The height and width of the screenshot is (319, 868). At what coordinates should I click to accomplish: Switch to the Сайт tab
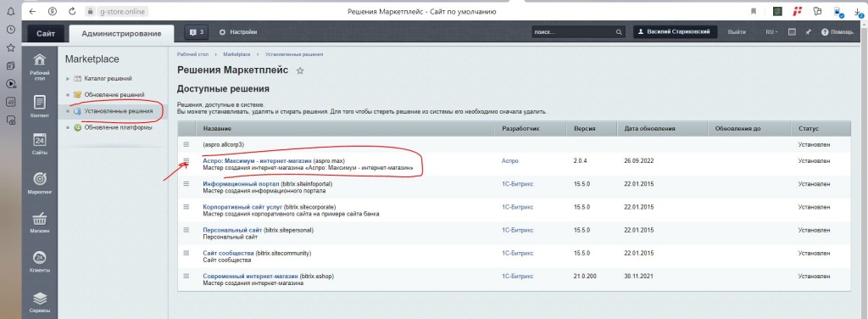(46, 33)
